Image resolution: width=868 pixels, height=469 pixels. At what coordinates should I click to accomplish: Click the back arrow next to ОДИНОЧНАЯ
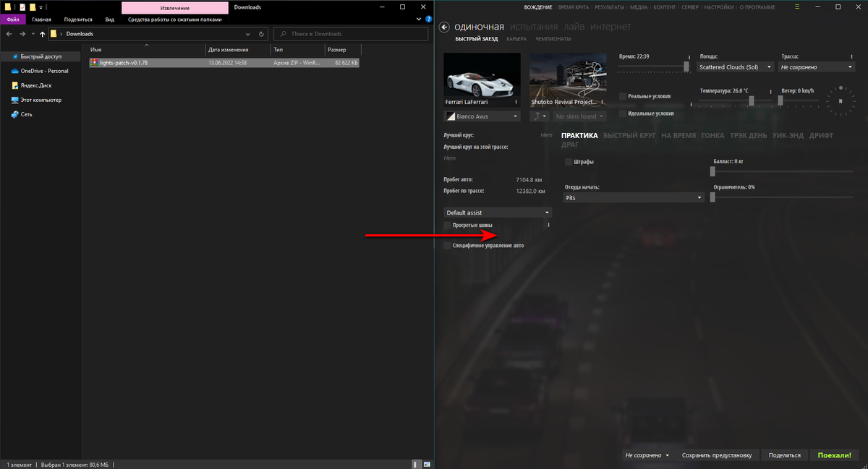click(x=444, y=27)
